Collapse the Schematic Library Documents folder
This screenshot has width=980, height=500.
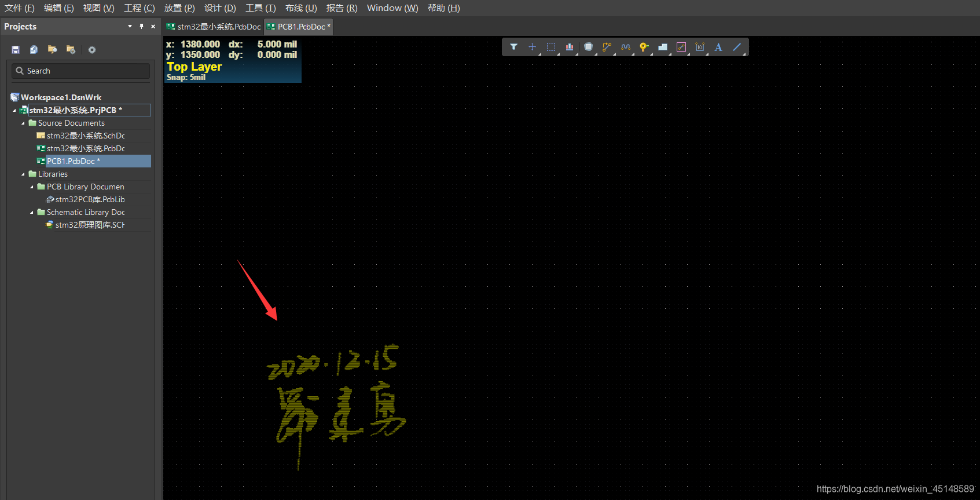[x=32, y=212]
